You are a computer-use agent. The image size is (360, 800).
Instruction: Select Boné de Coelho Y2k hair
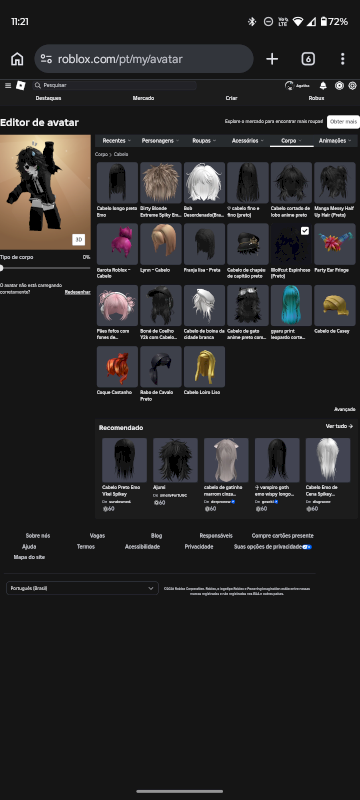(x=161, y=305)
